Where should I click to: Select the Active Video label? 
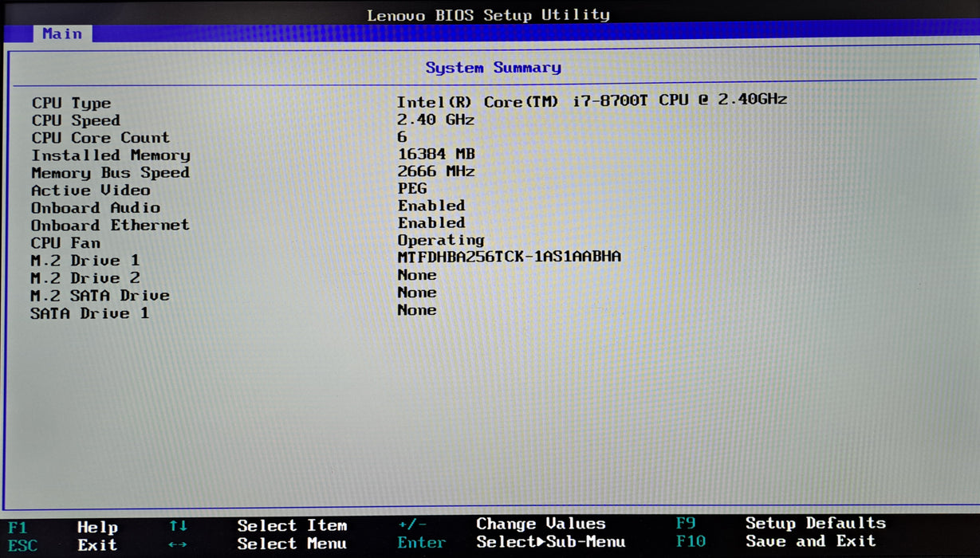pos(90,191)
